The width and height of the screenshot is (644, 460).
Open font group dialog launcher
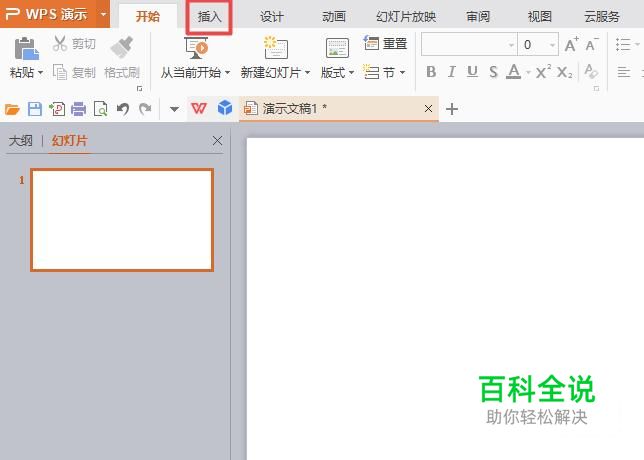(596, 88)
